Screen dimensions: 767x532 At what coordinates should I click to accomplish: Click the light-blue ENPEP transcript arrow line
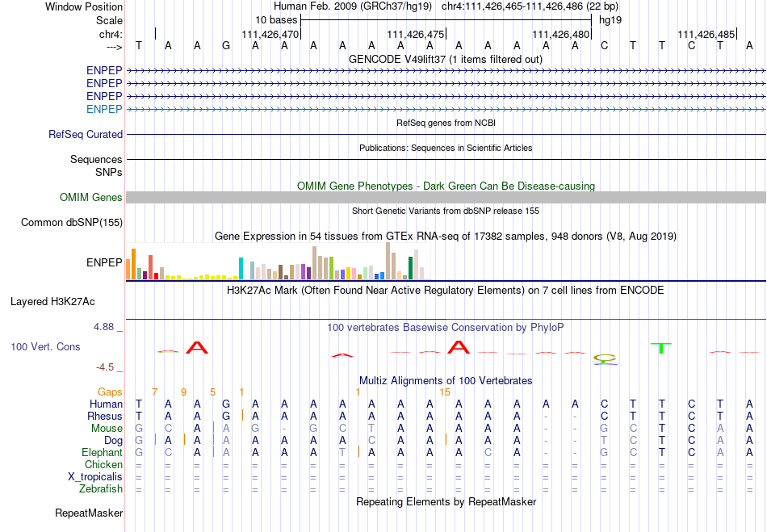click(446, 110)
